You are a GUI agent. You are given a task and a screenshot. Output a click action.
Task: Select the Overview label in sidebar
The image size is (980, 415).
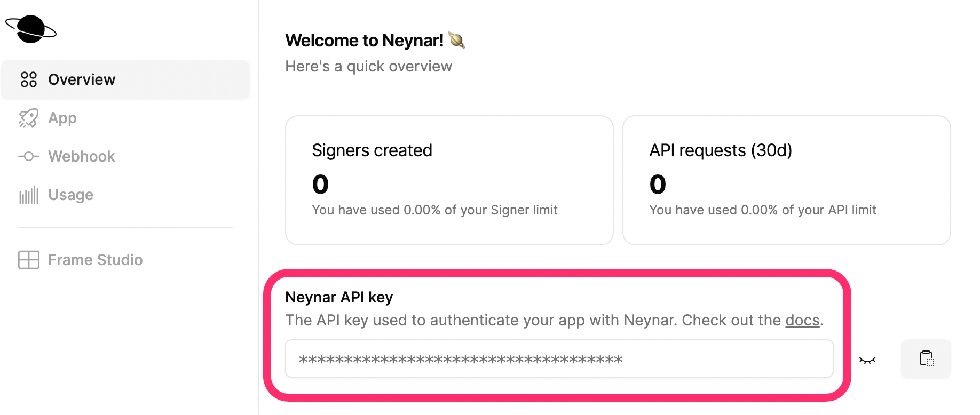(x=82, y=79)
